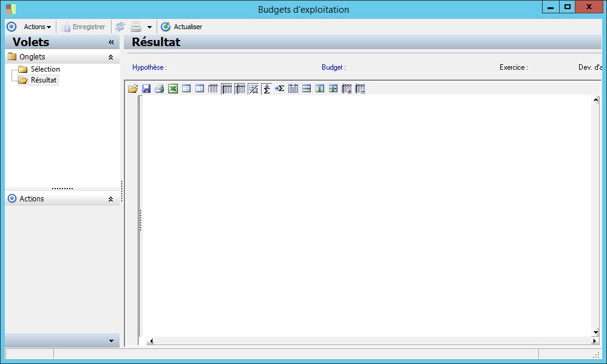Click the vertical scrollbar up arrow
607x364 pixels.
[595, 100]
